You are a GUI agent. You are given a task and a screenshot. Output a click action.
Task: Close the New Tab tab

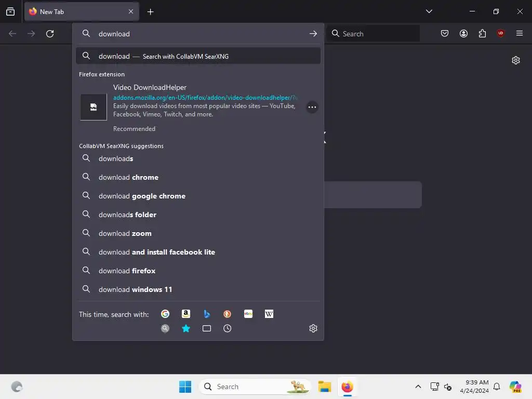point(131,11)
